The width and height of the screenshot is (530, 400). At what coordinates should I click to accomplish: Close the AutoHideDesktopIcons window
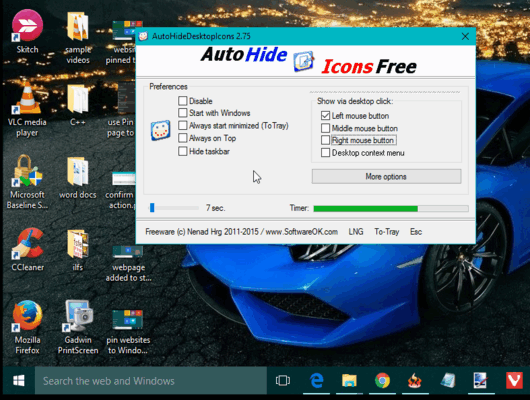pyautogui.click(x=465, y=36)
